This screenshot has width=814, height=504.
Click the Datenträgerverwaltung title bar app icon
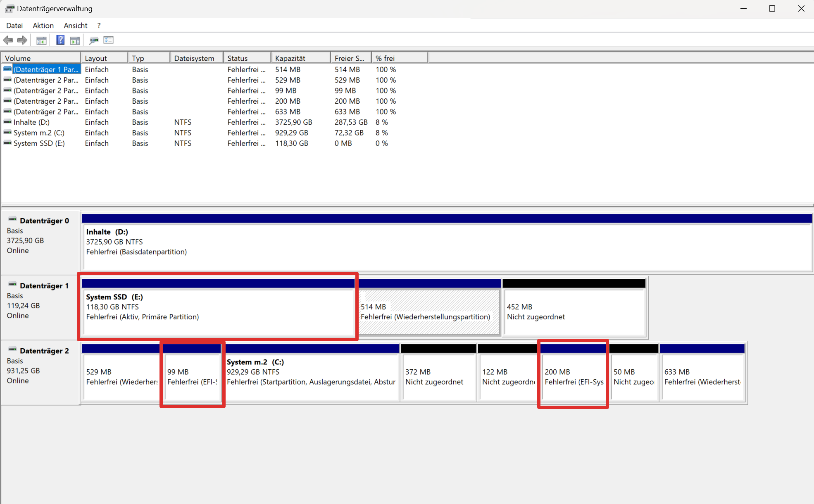9,9
